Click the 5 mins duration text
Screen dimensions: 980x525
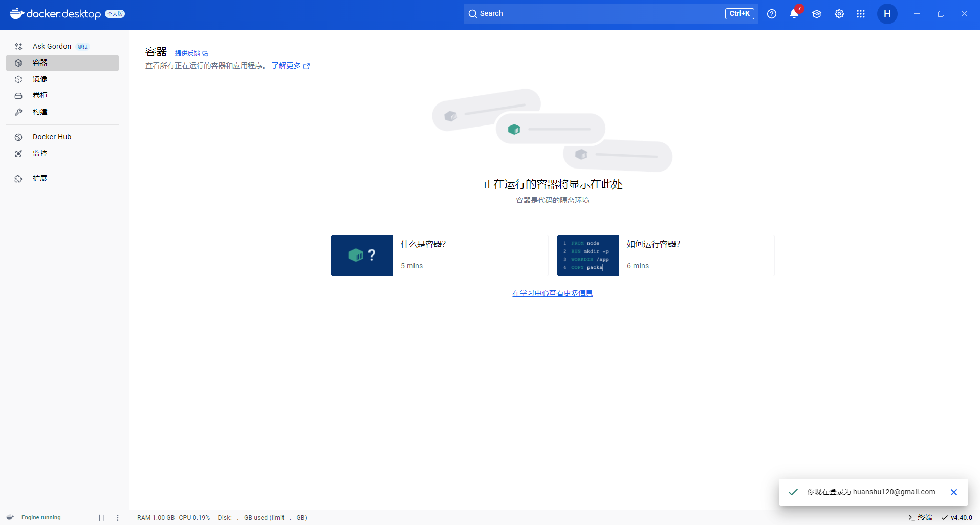coord(412,266)
